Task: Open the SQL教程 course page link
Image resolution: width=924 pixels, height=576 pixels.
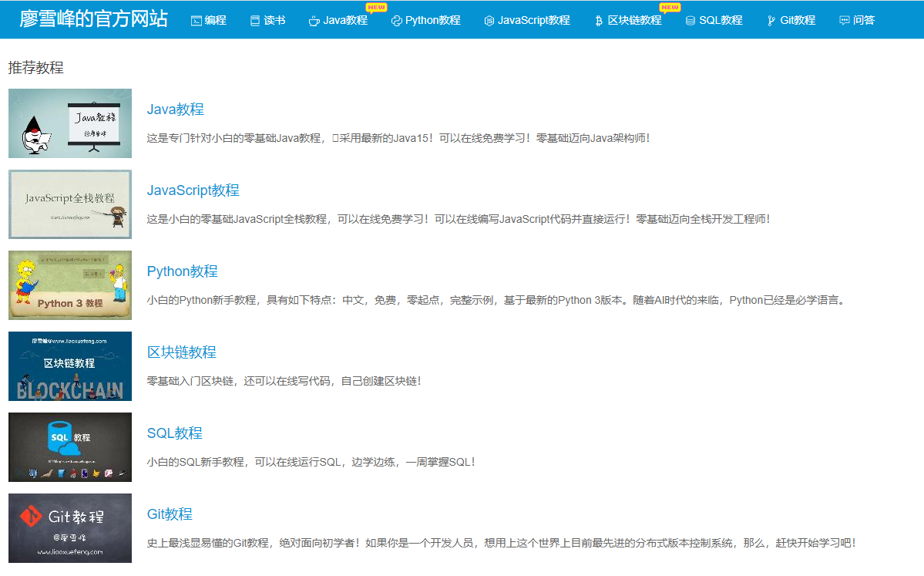Action: coord(174,433)
